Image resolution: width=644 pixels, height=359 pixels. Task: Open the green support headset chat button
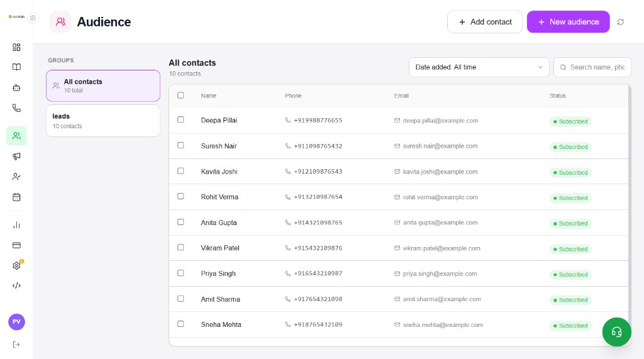(x=616, y=332)
